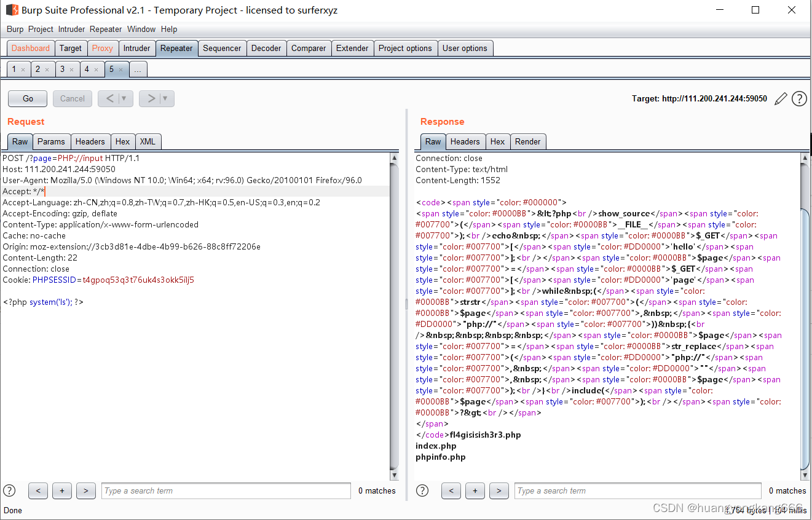
Task: Click the request search term field
Action: pyautogui.click(x=226, y=490)
